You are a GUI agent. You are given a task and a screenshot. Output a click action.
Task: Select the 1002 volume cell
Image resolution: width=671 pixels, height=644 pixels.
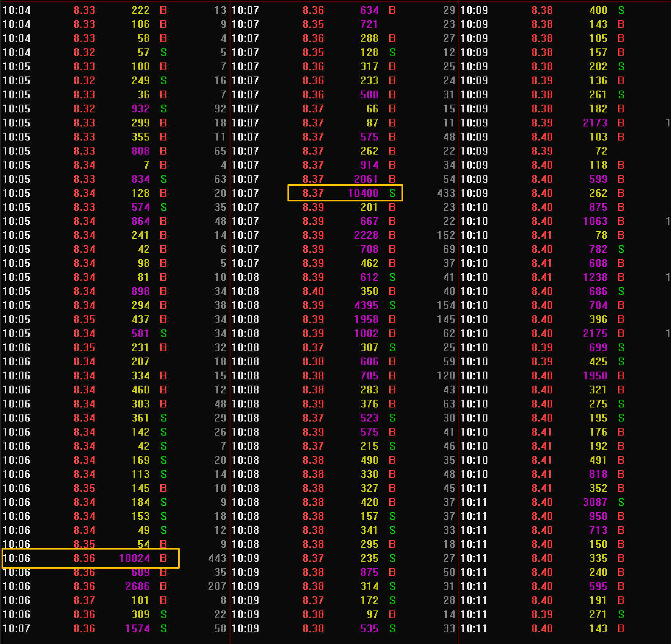(366, 333)
